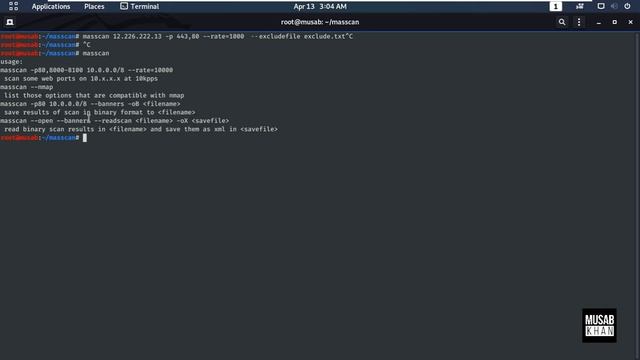Click the display tray icon
640x360 pixels.
coord(601,6)
